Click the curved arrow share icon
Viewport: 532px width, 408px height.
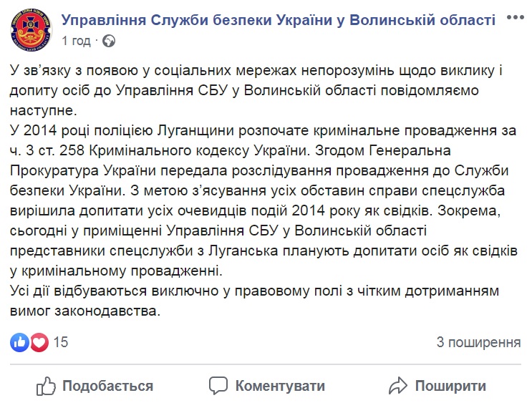click(x=397, y=386)
